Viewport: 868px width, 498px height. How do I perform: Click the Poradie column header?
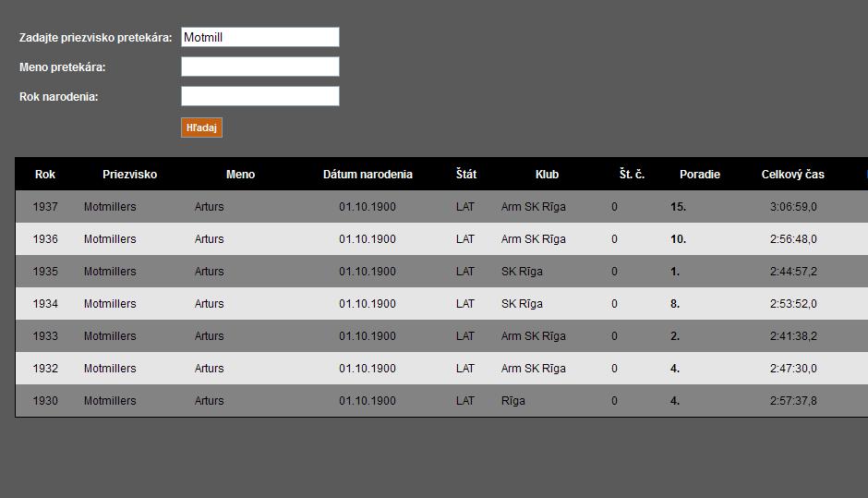(x=699, y=175)
